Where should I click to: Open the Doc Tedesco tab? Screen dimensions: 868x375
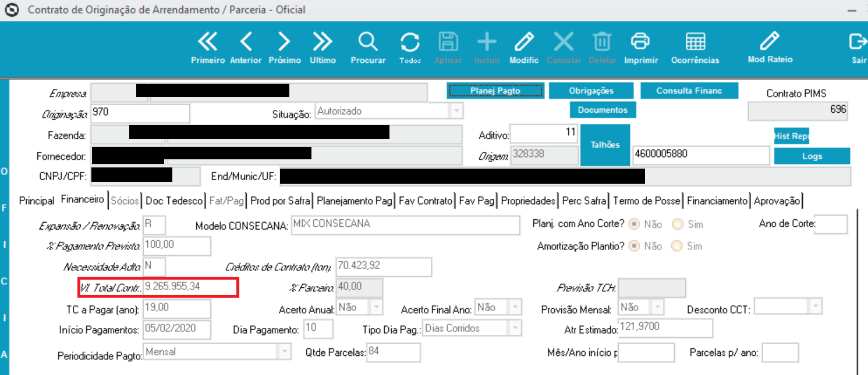point(174,201)
